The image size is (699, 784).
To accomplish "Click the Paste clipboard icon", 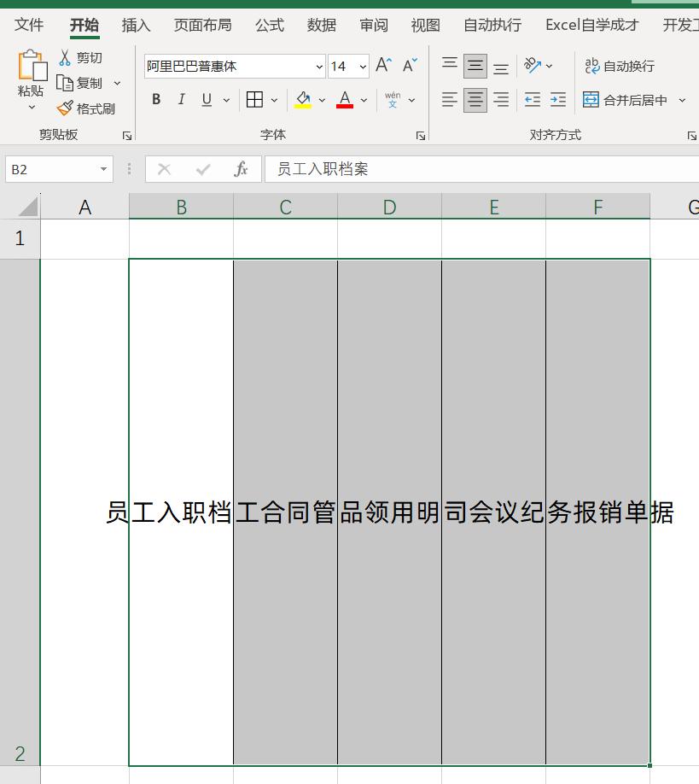I will click(x=32, y=65).
